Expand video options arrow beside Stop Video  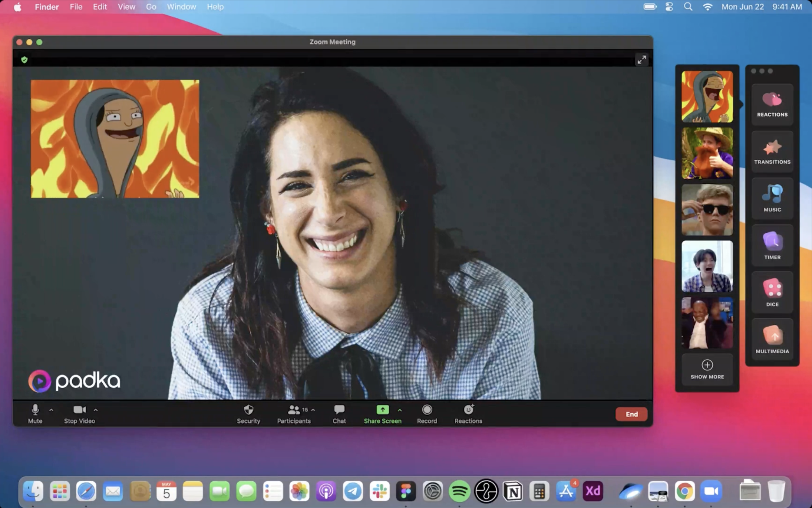click(96, 410)
